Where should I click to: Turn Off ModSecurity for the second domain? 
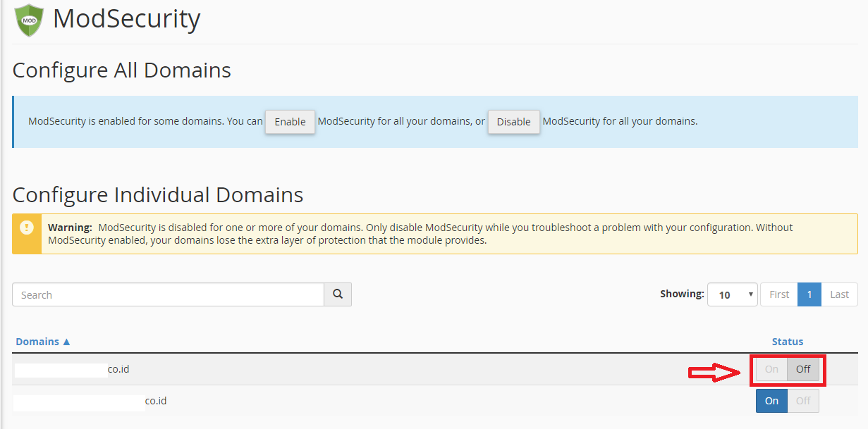(803, 401)
